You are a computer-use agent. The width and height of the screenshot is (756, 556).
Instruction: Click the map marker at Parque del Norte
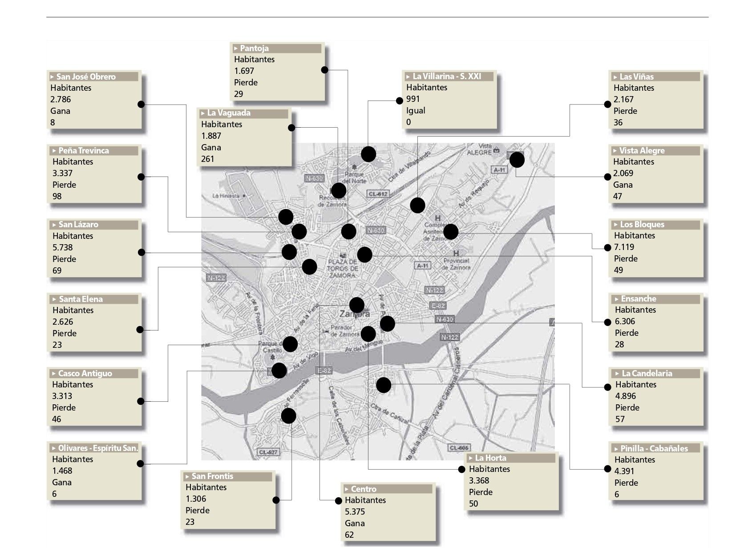point(368,154)
